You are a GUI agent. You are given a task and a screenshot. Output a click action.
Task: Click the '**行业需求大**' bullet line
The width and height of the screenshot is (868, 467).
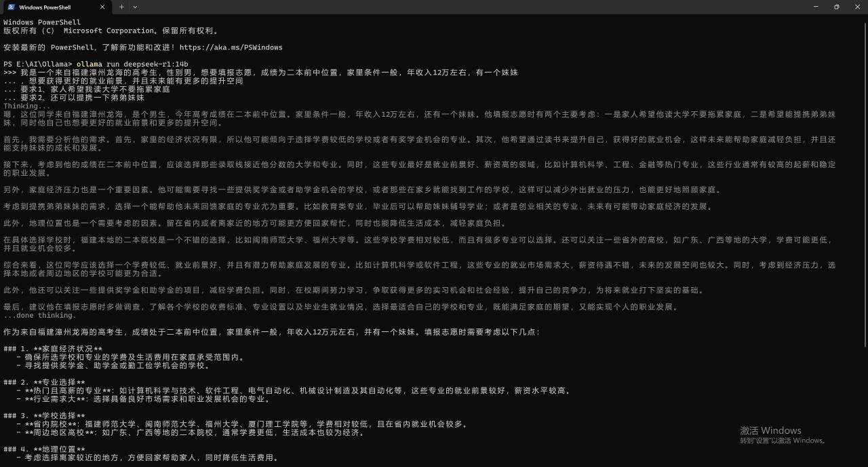(143, 398)
